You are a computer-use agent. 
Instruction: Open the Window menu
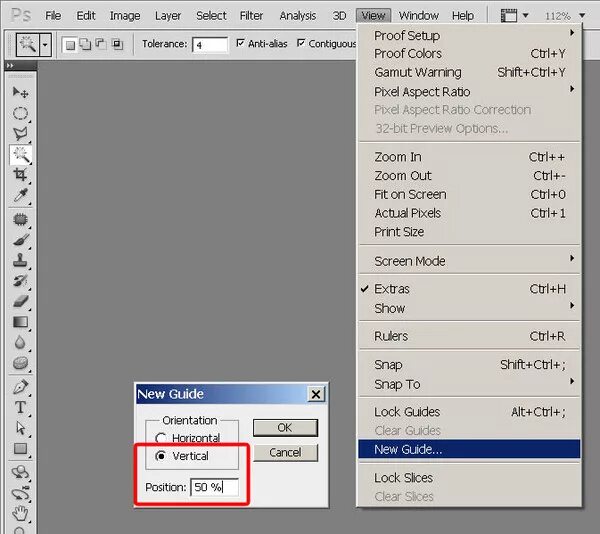418,16
